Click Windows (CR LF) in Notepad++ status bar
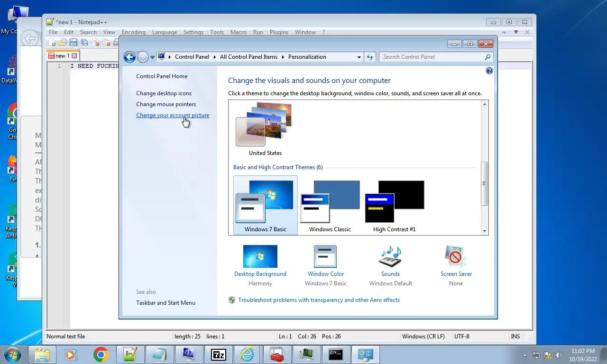Screen dimensions: 607x364 pyautogui.click(x=423, y=337)
